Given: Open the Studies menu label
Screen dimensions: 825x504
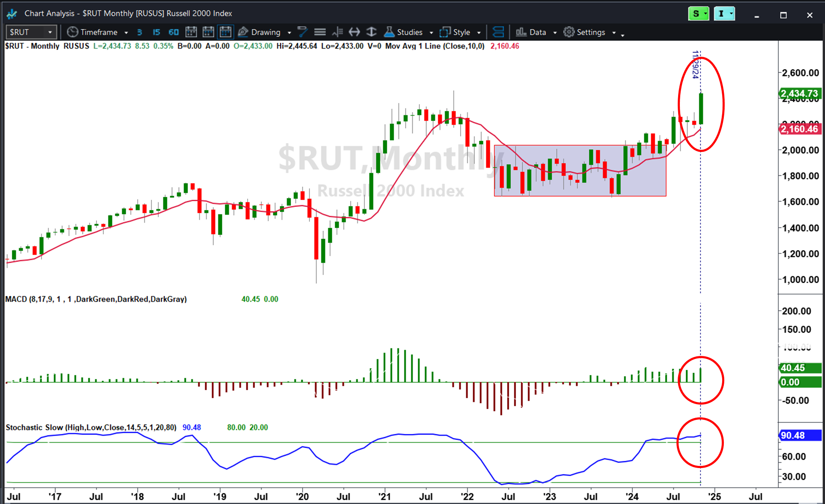Looking at the screenshot, I should pyautogui.click(x=410, y=32).
